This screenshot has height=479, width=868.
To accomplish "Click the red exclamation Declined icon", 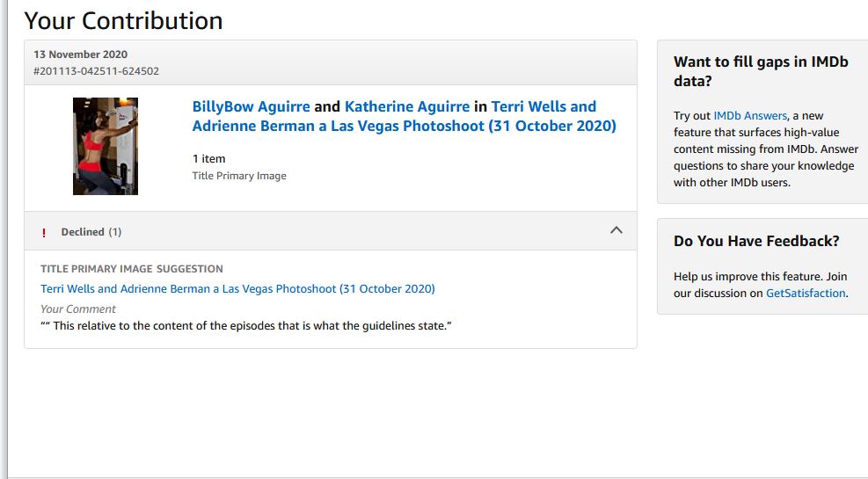I will click(44, 233).
